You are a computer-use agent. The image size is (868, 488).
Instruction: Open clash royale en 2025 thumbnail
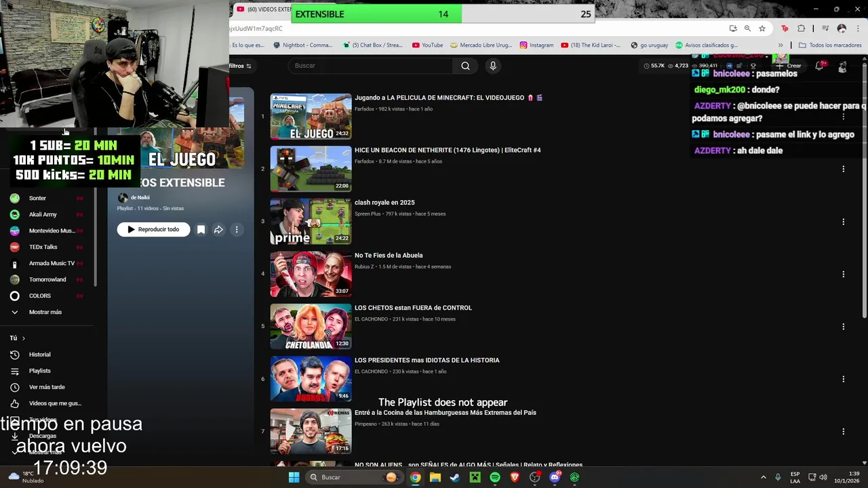311,222
